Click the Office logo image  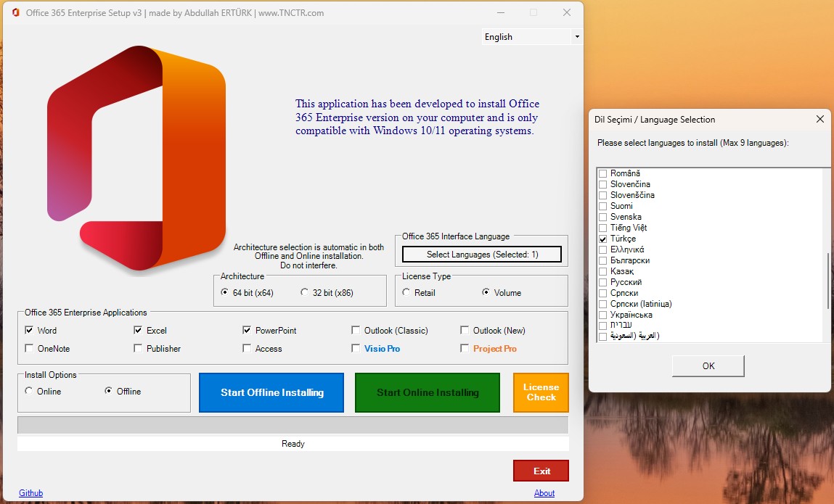136,160
